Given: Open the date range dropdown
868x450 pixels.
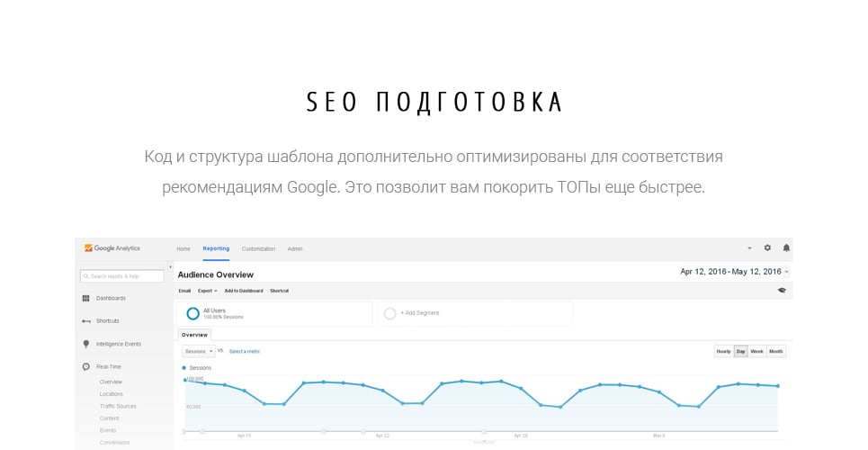Looking at the screenshot, I should 735,272.
